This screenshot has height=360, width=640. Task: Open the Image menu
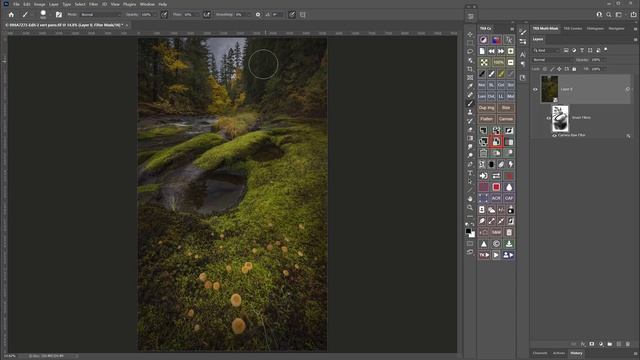click(x=39, y=4)
